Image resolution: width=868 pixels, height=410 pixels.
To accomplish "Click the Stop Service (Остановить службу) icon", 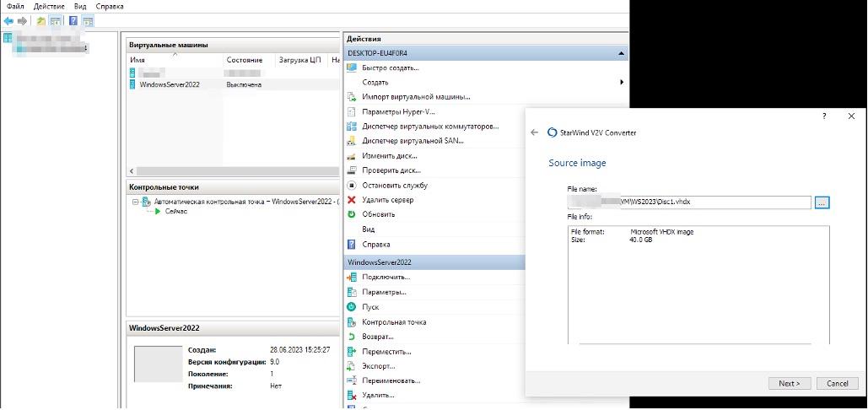I will 352,185.
